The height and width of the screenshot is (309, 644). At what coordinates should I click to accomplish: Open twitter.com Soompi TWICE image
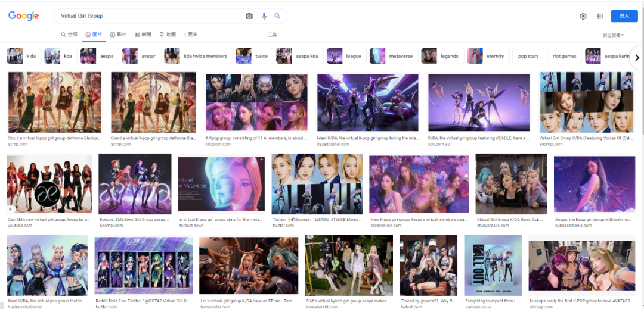coord(317,184)
